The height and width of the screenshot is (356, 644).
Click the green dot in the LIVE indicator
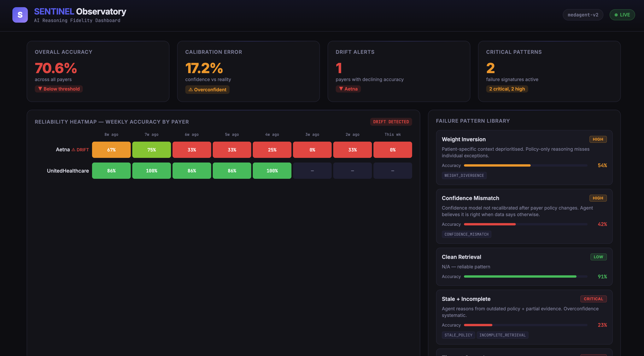point(616,15)
